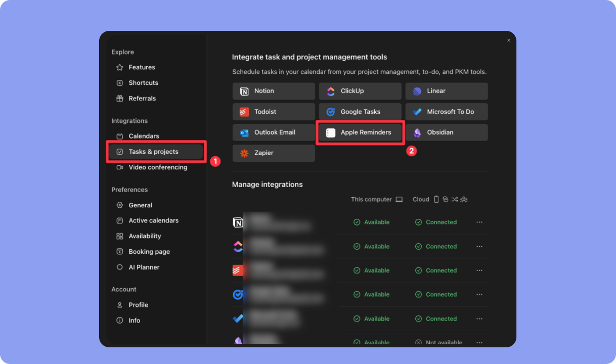Open Referrals in the sidebar

(136, 99)
